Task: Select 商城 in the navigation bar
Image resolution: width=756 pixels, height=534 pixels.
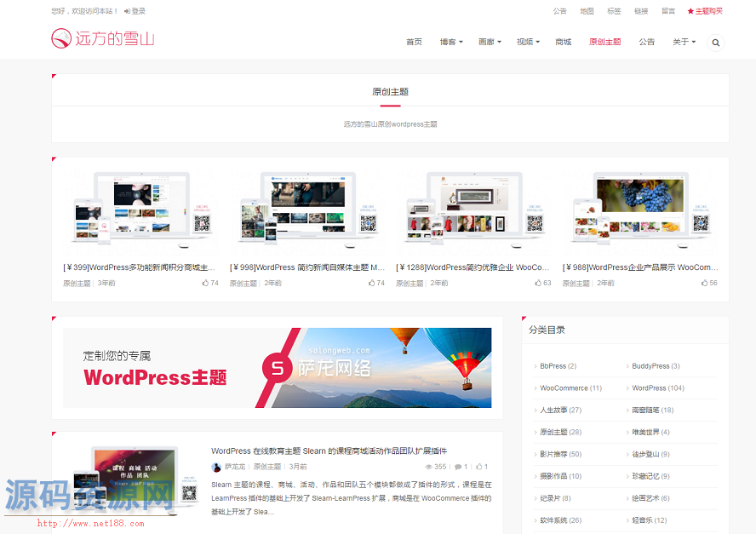Action: click(x=563, y=42)
